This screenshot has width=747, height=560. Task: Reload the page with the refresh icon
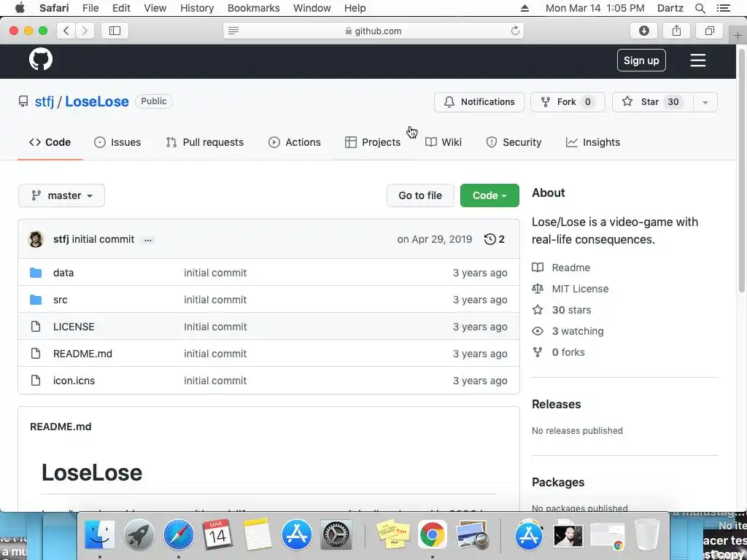pos(515,31)
